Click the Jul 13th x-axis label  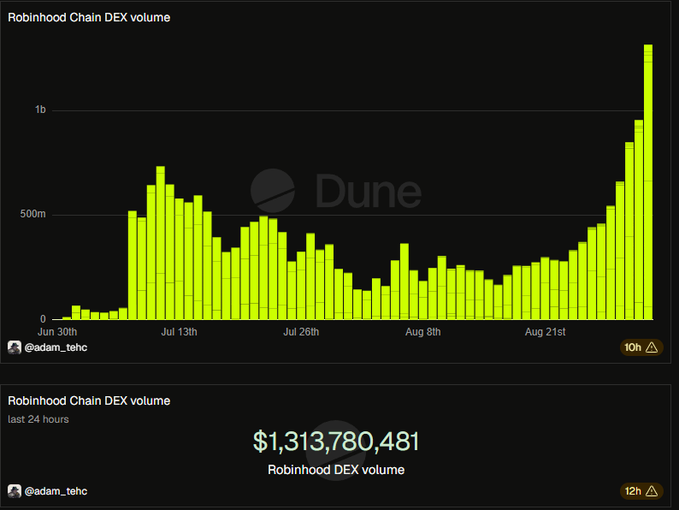tap(179, 332)
